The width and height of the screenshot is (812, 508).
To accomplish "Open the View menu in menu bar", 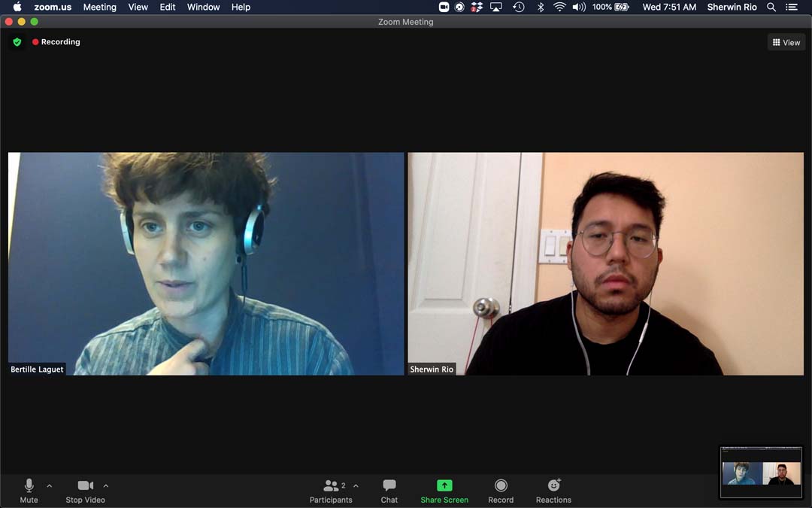I will click(138, 7).
